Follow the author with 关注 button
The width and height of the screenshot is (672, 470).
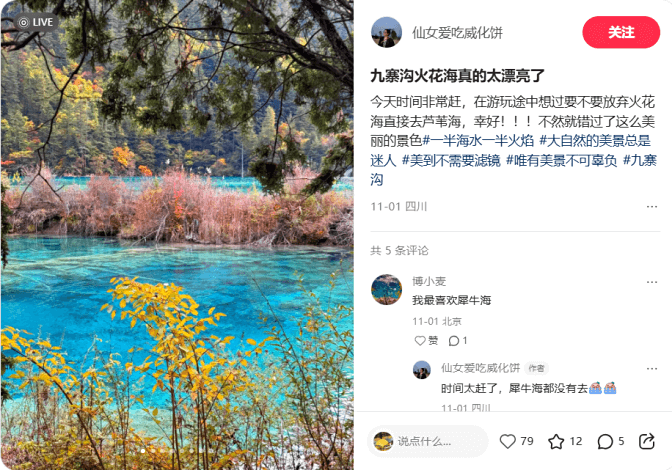(621, 32)
